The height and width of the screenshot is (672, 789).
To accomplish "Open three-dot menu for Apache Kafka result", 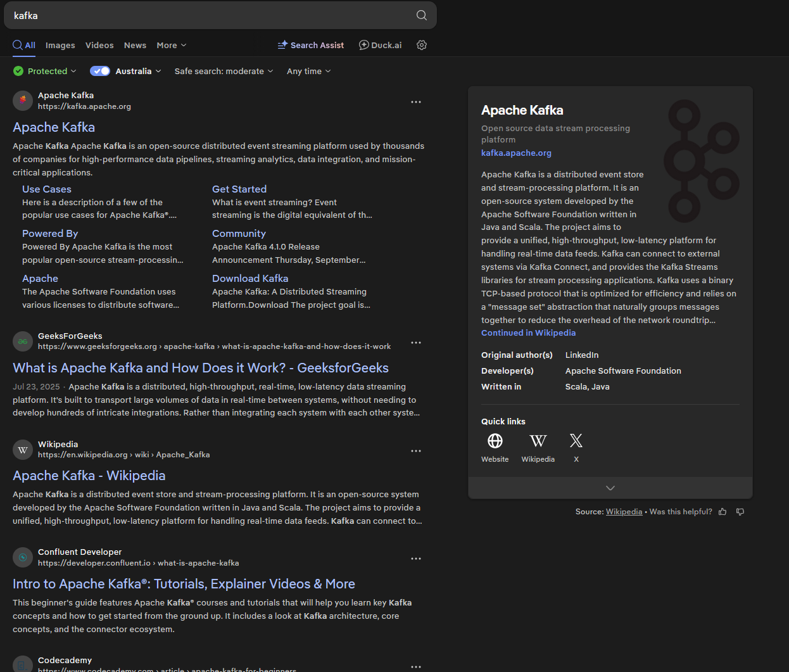I will point(416,102).
